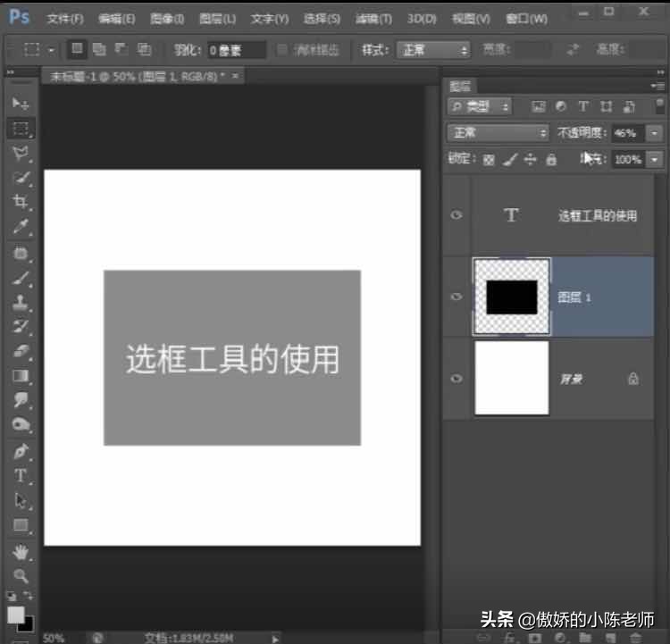
Task: Lock transparent pixels of layer
Action: [489, 160]
